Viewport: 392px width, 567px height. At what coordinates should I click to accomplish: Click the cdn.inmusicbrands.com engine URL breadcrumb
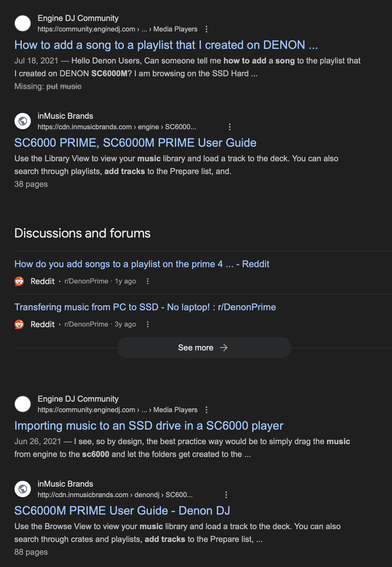[117, 127]
